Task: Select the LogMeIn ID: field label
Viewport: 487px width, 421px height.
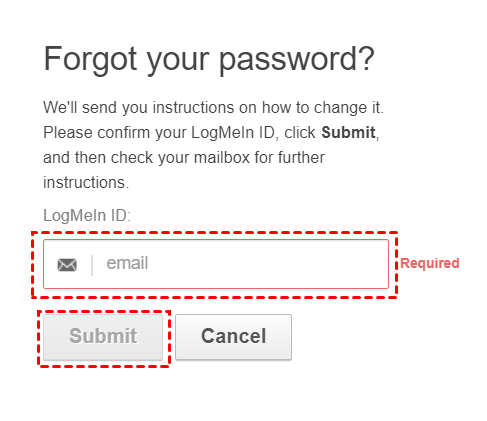Action: click(87, 215)
